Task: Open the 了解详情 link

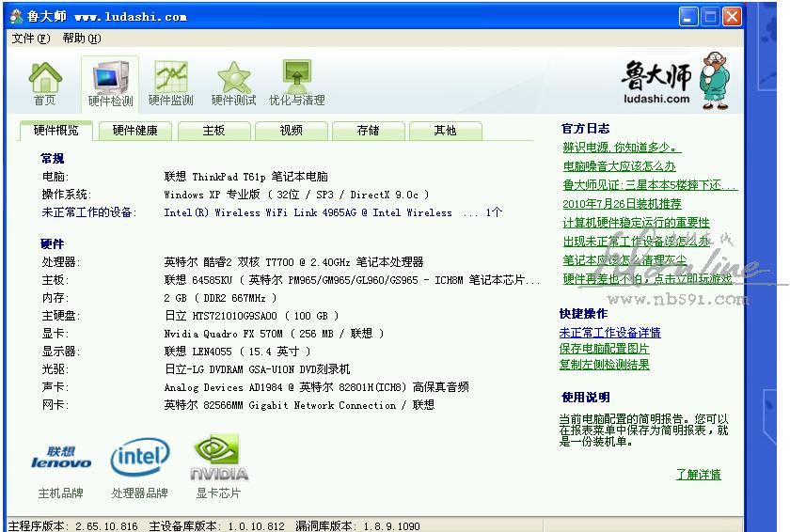Action: (698, 474)
